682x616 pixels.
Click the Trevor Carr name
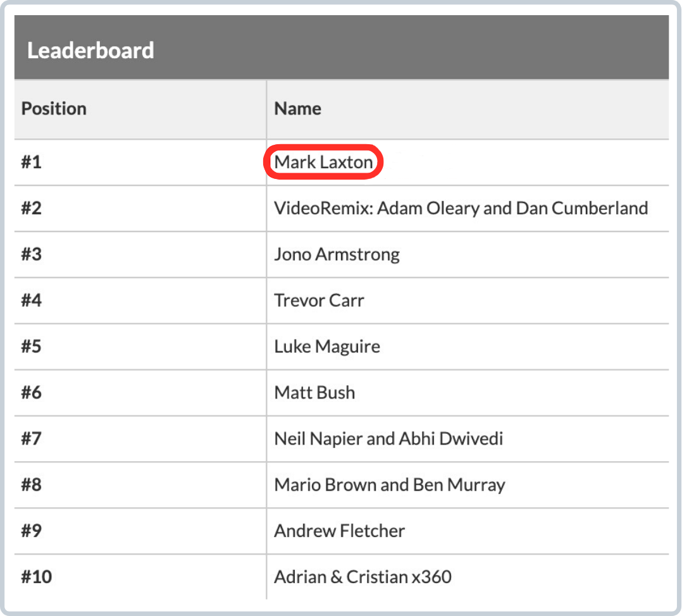click(x=319, y=300)
